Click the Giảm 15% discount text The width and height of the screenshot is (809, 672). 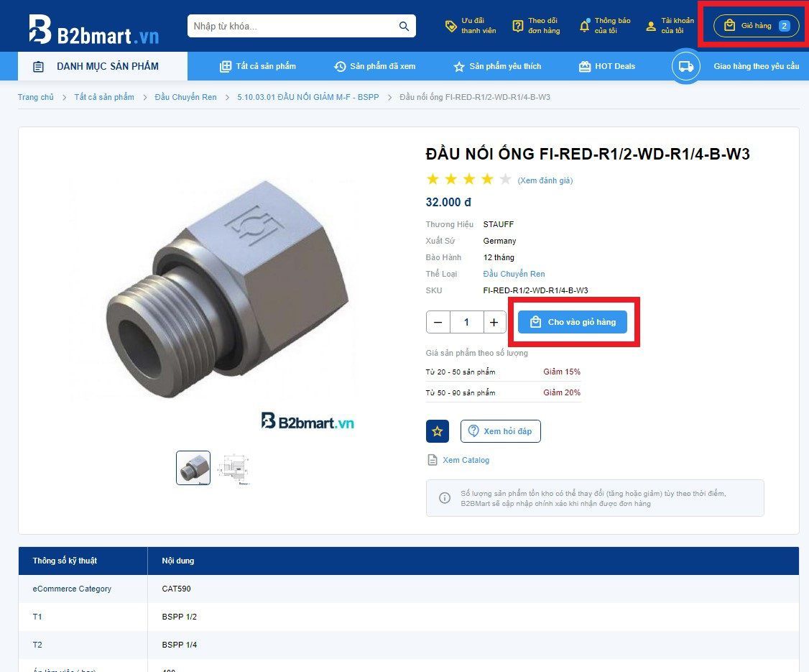tap(562, 372)
